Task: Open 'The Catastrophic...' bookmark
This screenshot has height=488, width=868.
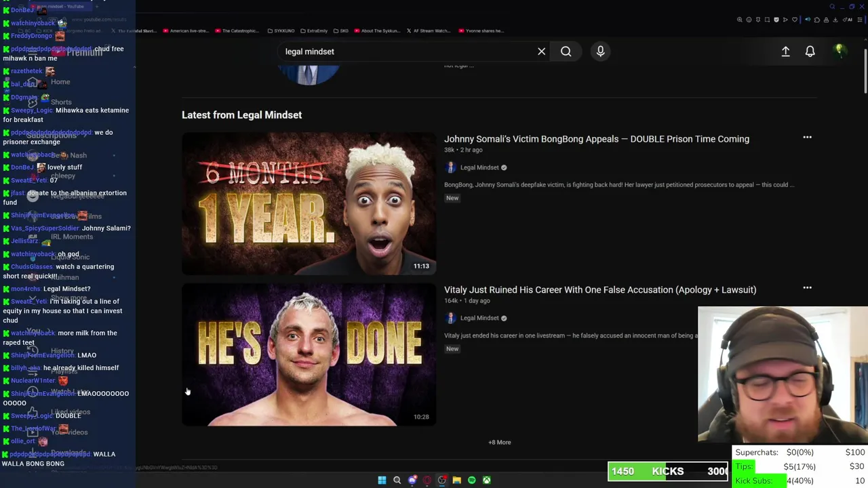Action: (237, 30)
